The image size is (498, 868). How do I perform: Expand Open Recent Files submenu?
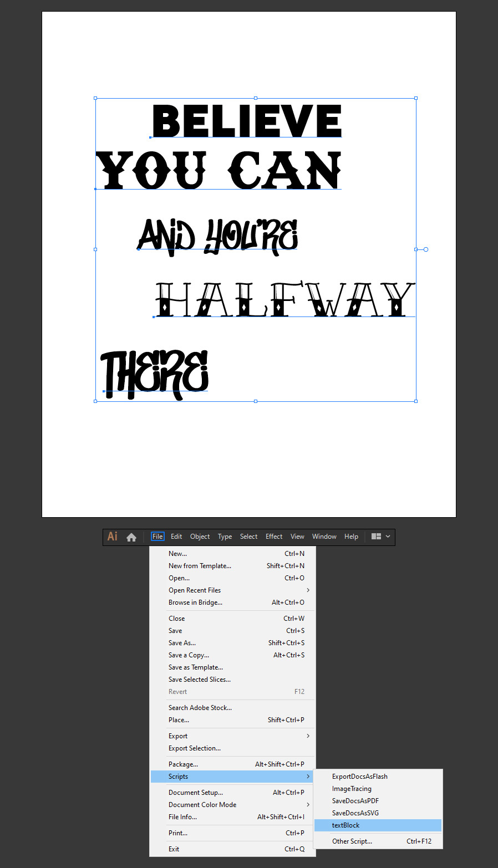pyautogui.click(x=232, y=590)
